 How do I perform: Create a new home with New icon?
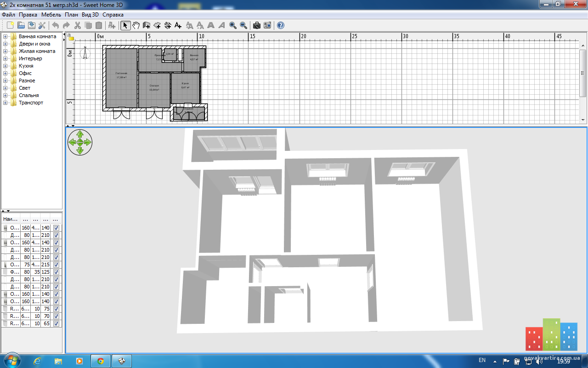10,25
